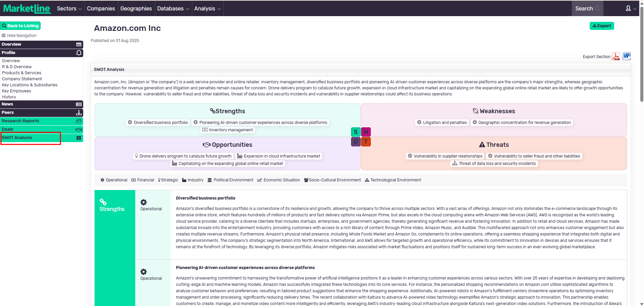
Task: Click the Back to Listing button
Action: pyautogui.click(x=20, y=26)
